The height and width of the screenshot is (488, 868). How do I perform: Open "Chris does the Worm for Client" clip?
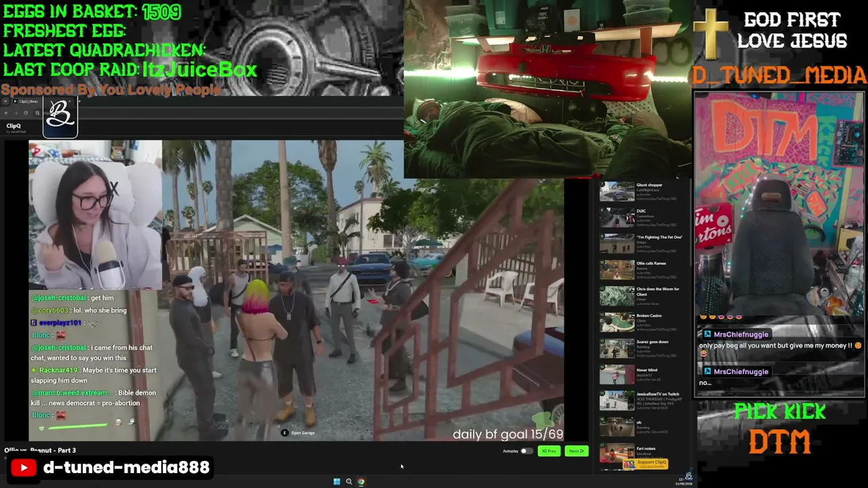pos(641,296)
